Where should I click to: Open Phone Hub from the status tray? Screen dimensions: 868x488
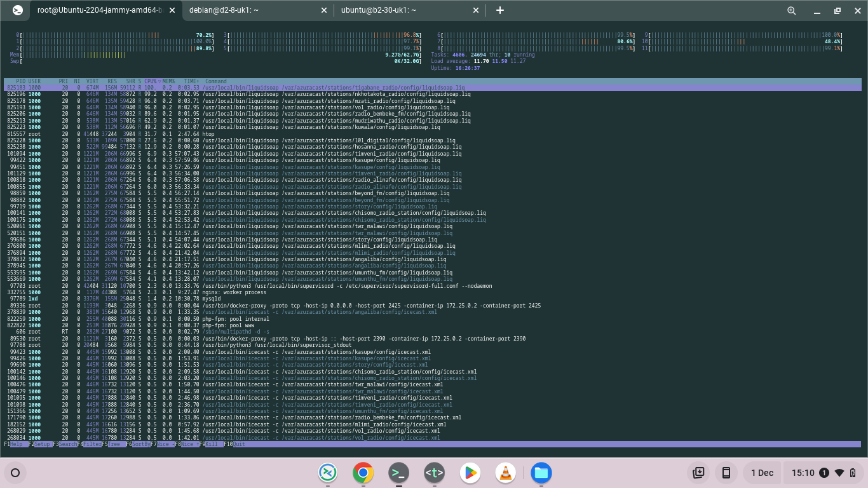726,473
